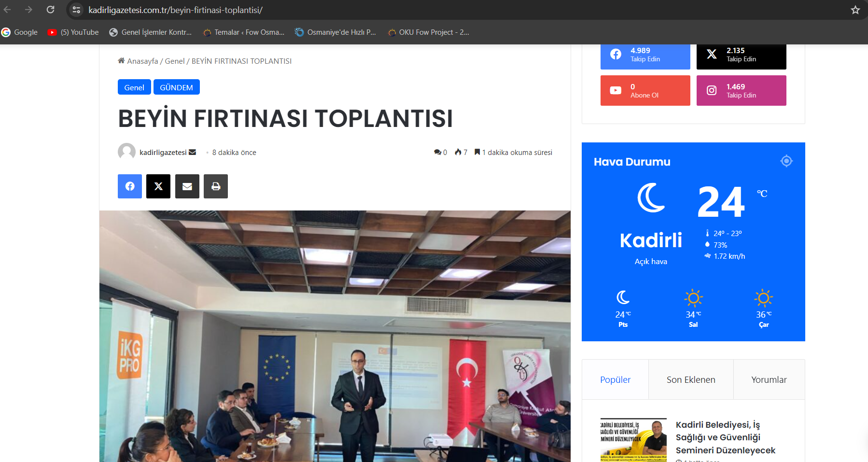This screenshot has width=868, height=462.
Task: Bookmark this page with star icon
Action: 855,10
